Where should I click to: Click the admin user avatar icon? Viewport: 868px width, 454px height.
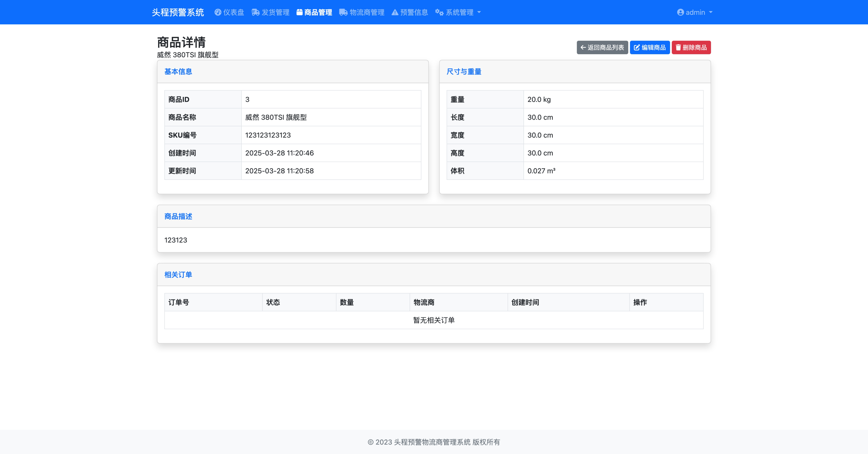[x=680, y=13]
